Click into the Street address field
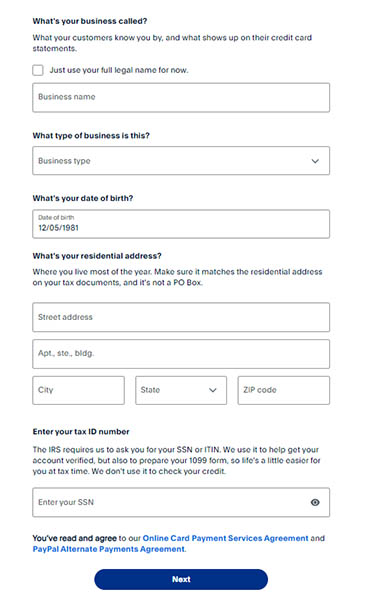Viewport: 366px width, 600px height. (x=181, y=317)
